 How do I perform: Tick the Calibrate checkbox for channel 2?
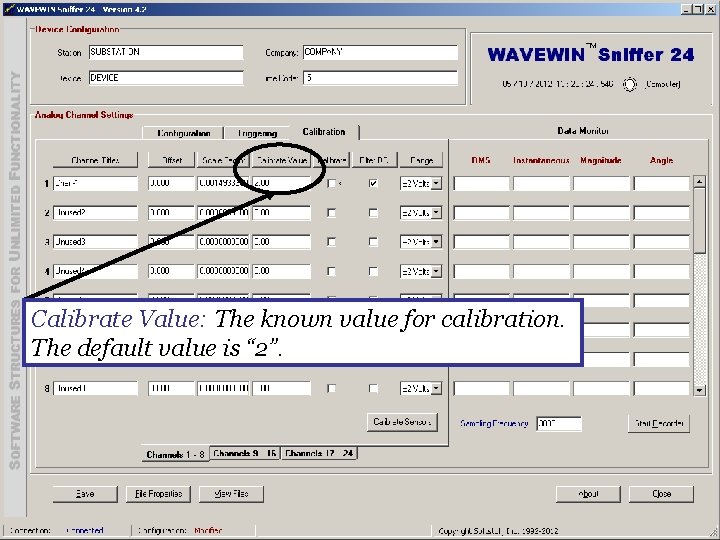332,213
